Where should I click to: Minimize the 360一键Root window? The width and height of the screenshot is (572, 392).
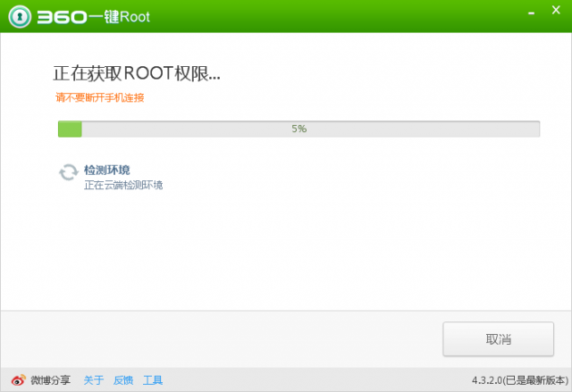pos(531,13)
